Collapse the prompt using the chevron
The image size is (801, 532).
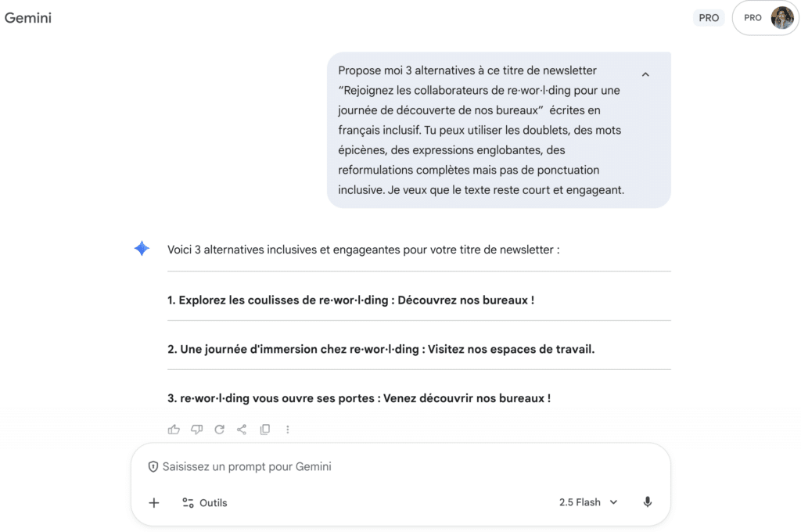click(x=645, y=74)
